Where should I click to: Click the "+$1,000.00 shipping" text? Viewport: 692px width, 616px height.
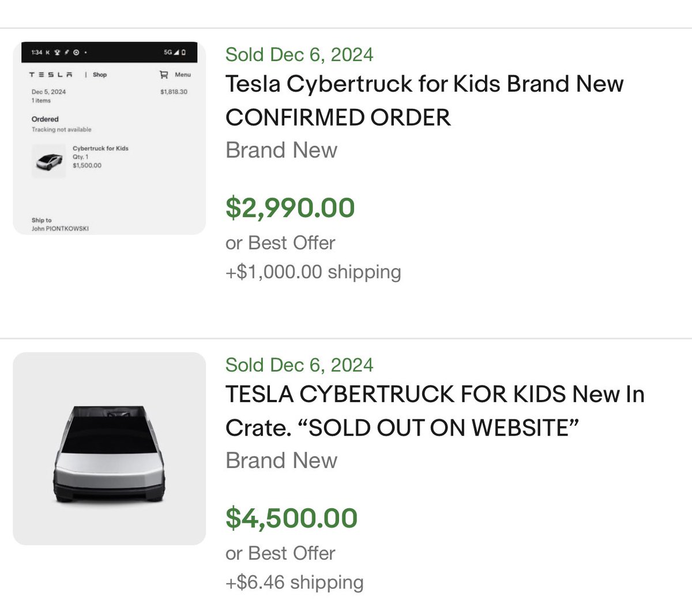[x=313, y=271]
